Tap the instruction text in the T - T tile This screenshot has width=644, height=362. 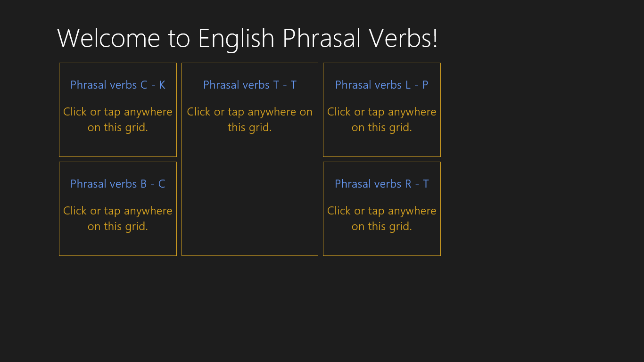(250, 120)
